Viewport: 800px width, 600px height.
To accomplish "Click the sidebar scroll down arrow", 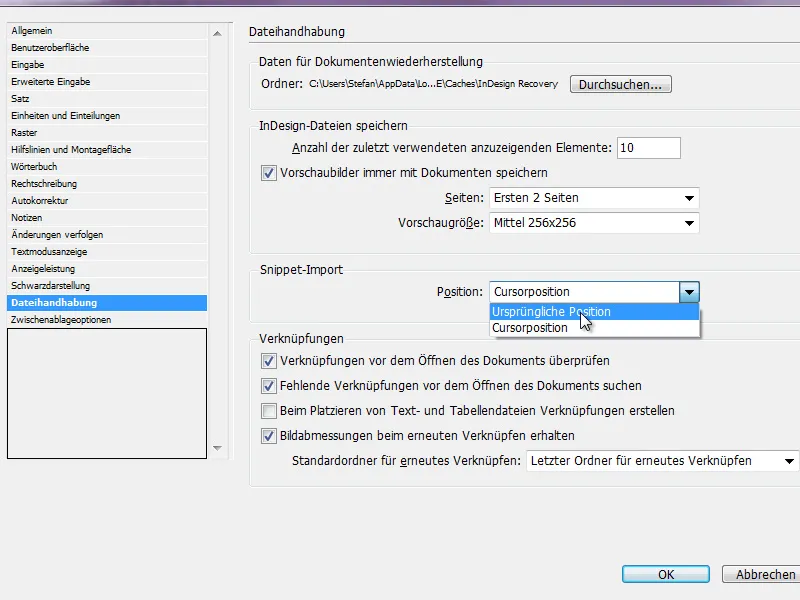I will [217, 448].
